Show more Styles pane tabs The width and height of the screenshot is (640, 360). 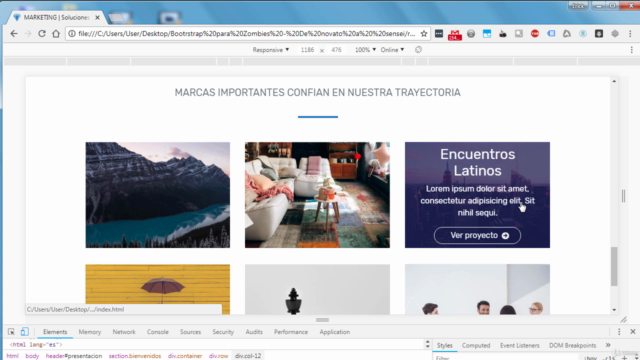[608, 345]
